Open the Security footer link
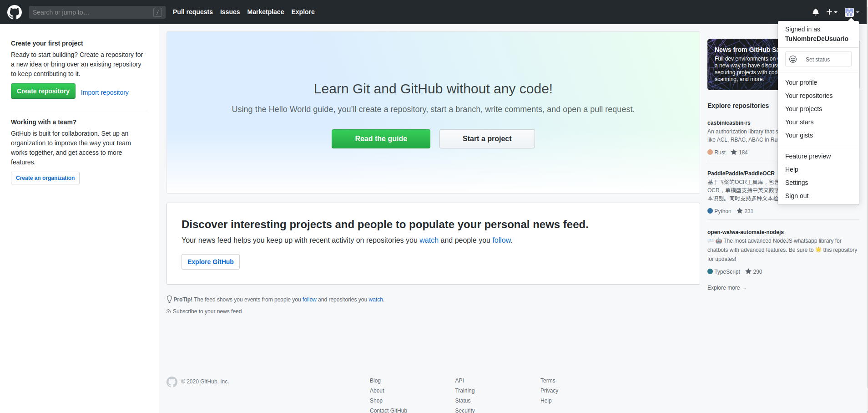Image resolution: width=868 pixels, height=413 pixels. 465,410
